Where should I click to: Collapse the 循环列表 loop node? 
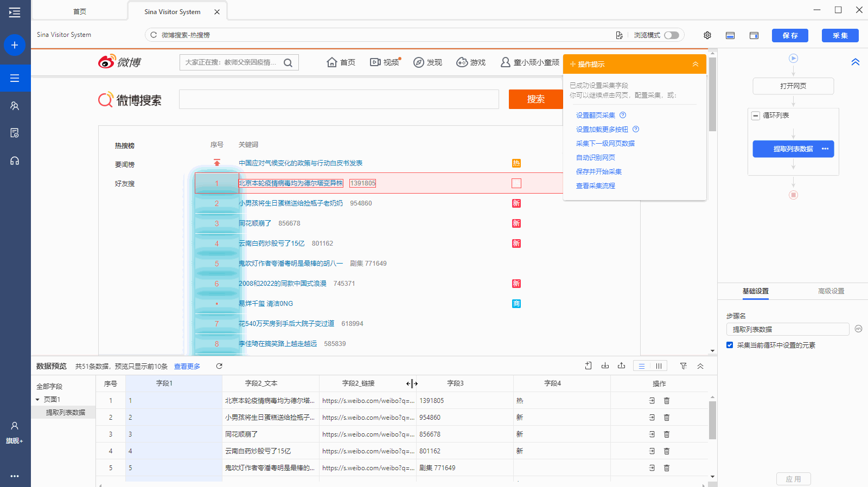click(755, 116)
